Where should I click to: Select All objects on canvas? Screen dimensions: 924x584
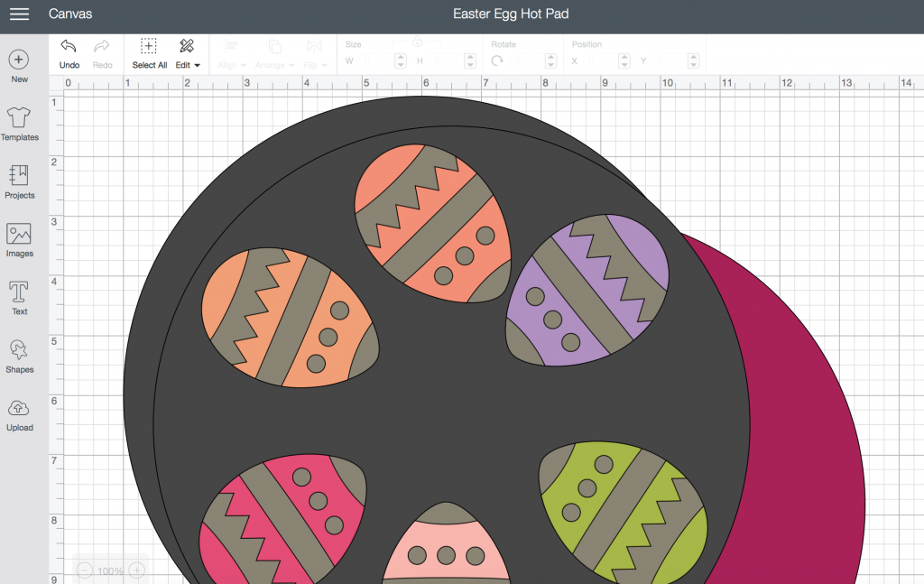[149, 53]
